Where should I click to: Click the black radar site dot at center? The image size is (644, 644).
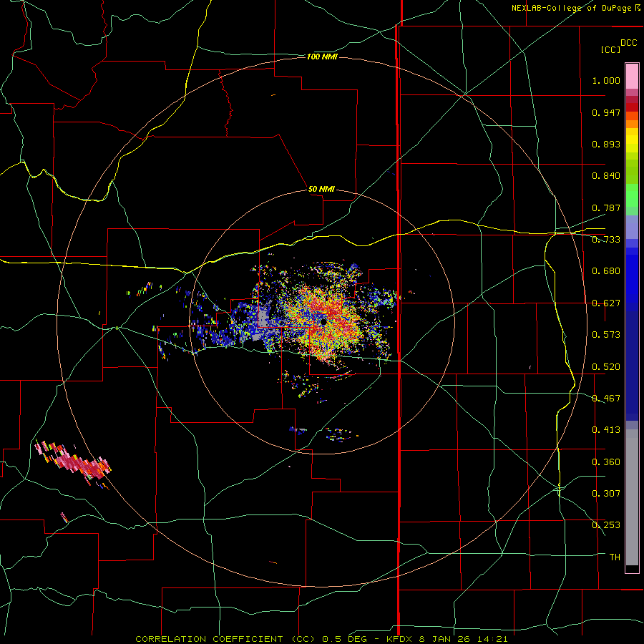[323, 321]
